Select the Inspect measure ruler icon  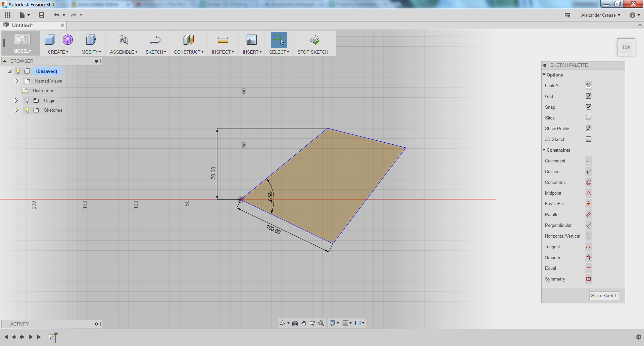(223, 40)
